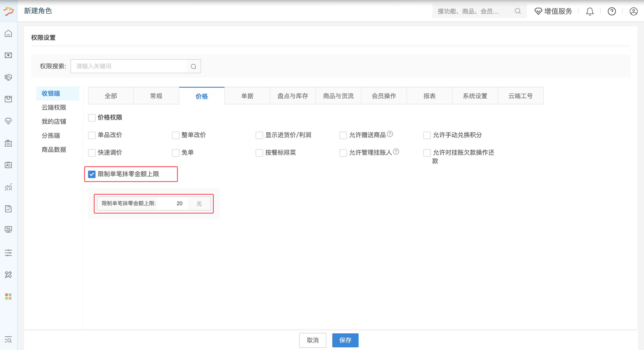Tick the 价格权限 checkbox
The image size is (644, 350).
(92, 117)
